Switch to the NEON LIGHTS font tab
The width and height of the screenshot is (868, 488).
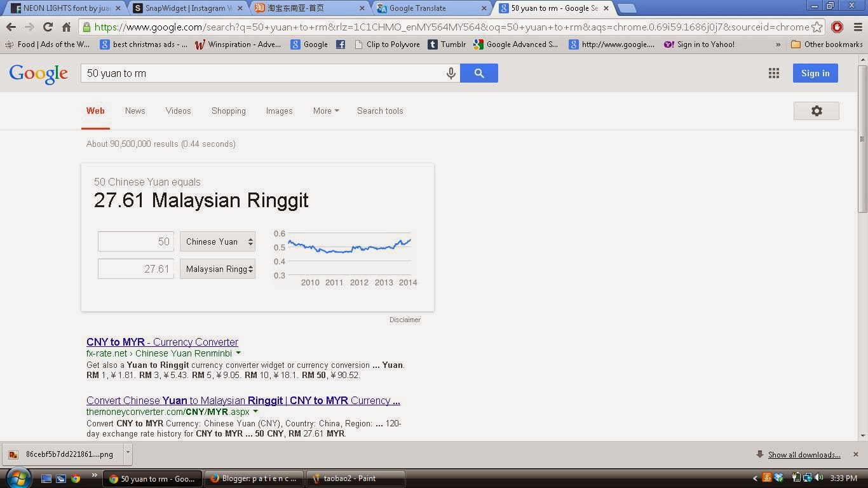pyautogui.click(x=64, y=8)
